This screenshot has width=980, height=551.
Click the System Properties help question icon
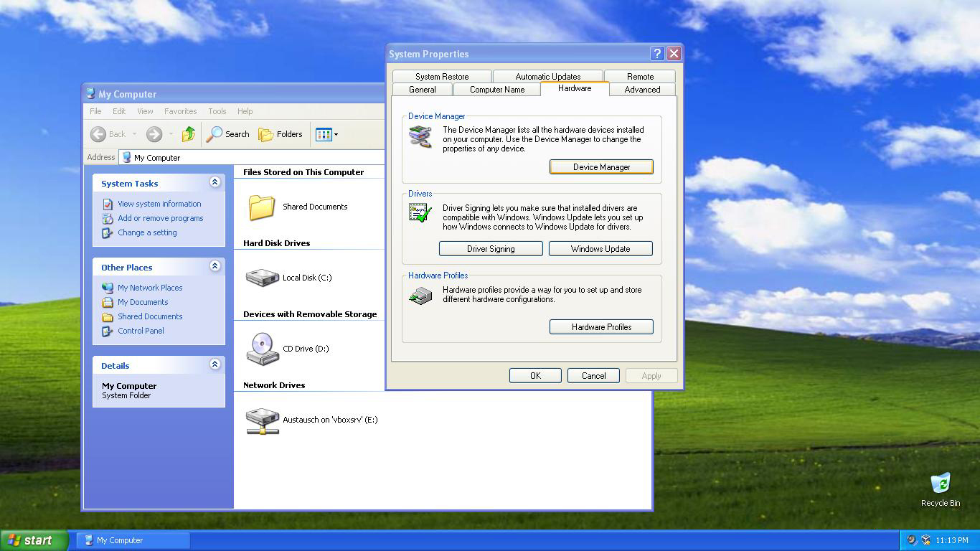(657, 54)
